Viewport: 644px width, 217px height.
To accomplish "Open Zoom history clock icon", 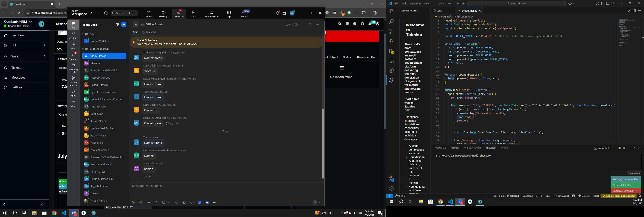I will (106, 13).
